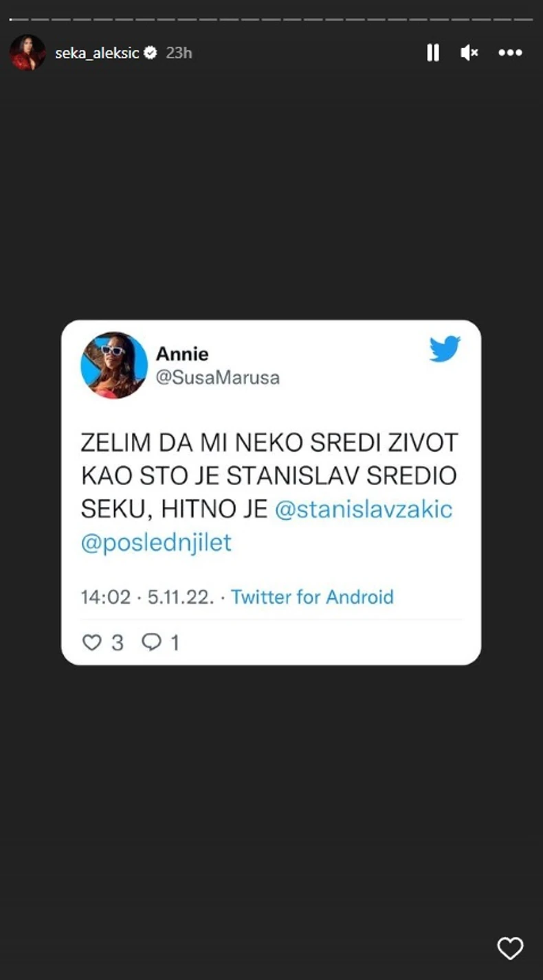The image size is (543, 980).
Task: Click the 23h story timestamp
Action: (x=179, y=53)
